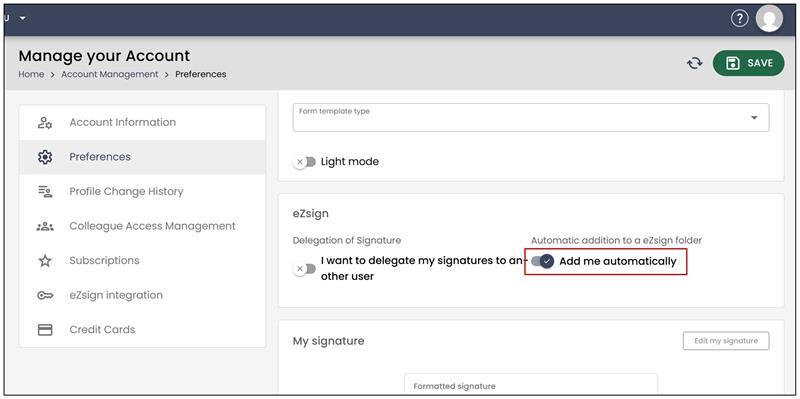Expand the top-left menu dropdown arrow

[x=22, y=18]
